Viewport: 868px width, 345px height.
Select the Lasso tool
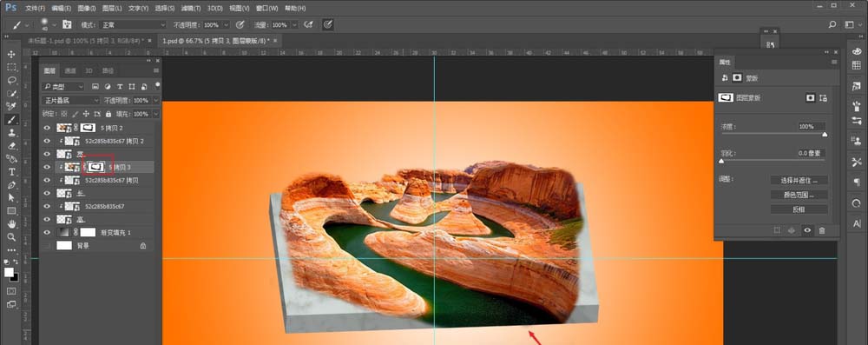coord(11,80)
